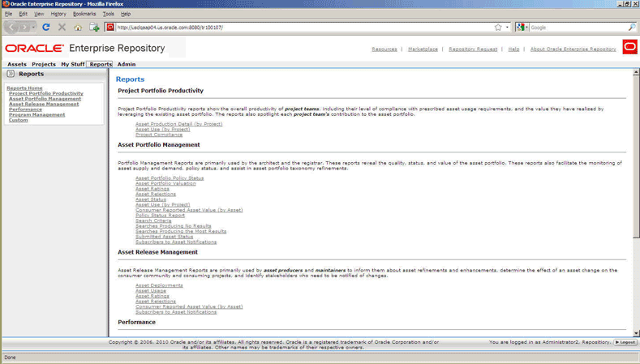Viewport: 640px width, 364px height.
Task: Click the search magnifier icon
Action: [632, 28]
